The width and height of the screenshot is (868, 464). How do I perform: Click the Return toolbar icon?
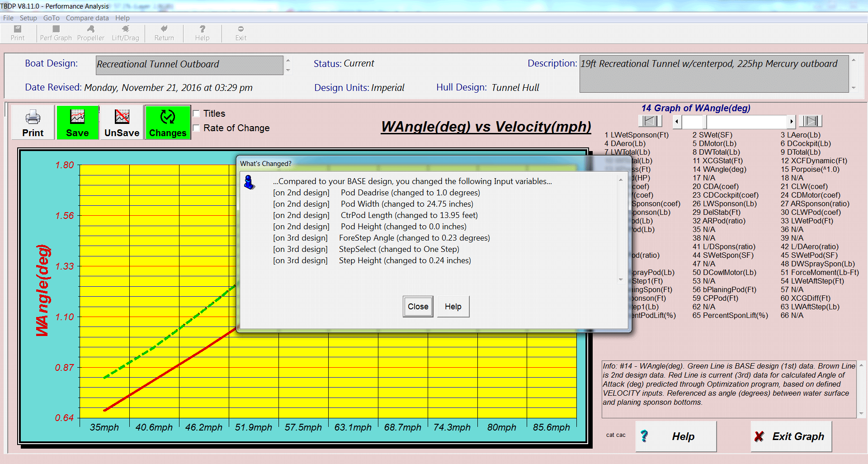coord(164,33)
